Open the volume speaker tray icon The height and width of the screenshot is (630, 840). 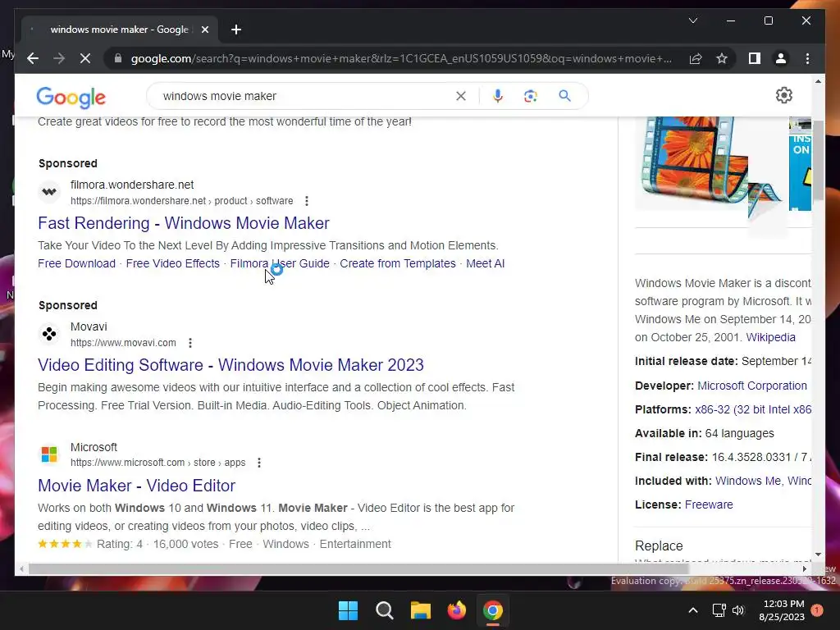tap(738, 610)
